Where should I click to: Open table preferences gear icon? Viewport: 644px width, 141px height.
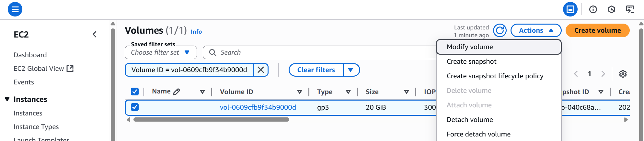623,74
